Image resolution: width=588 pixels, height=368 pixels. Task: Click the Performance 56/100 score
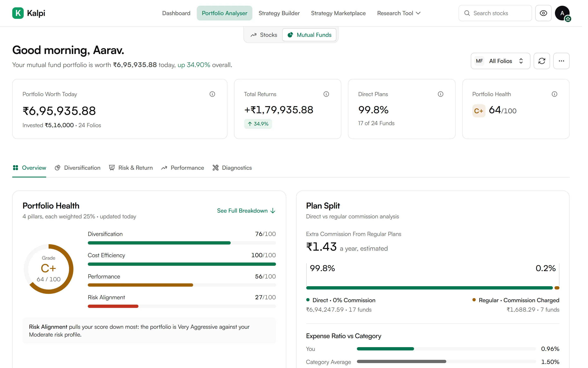pos(265,276)
